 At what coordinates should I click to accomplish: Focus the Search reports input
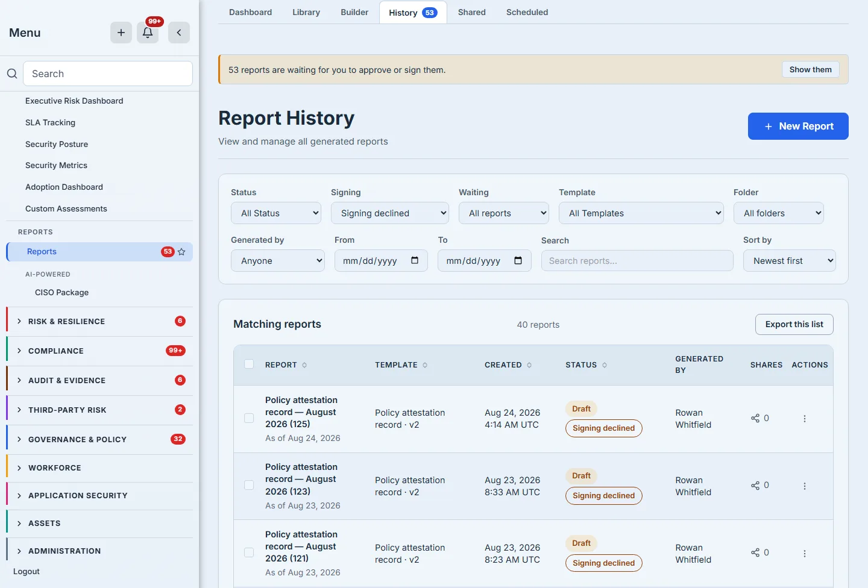click(x=637, y=261)
